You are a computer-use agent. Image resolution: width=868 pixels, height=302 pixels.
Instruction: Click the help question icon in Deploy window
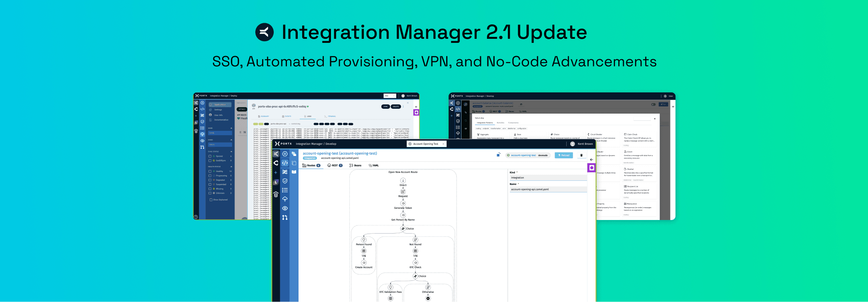coord(196,217)
